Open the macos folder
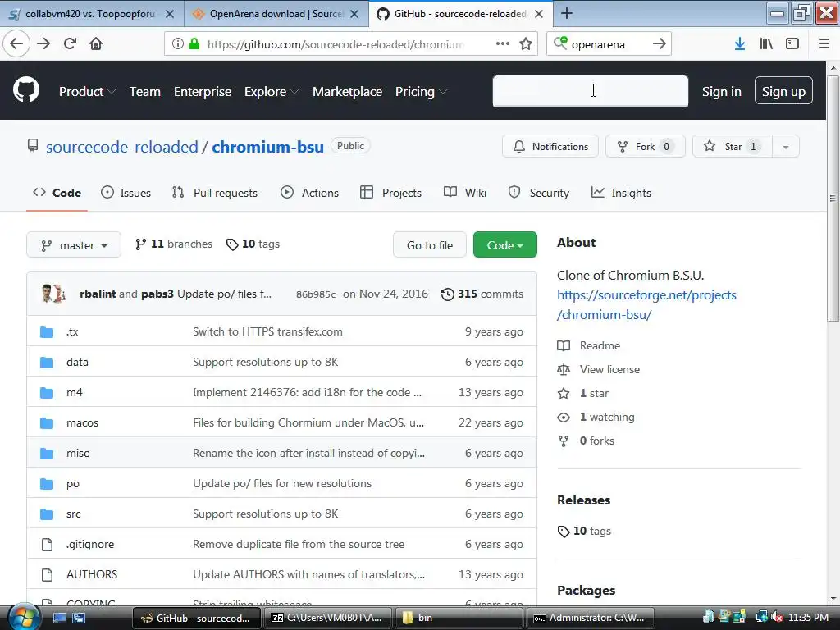840x630 pixels. coord(82,422)
